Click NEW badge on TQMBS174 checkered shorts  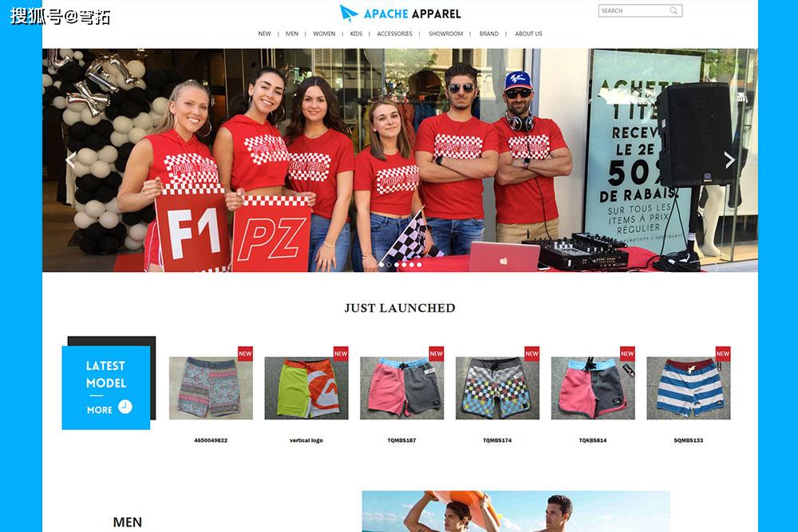(x=531, y=353)
